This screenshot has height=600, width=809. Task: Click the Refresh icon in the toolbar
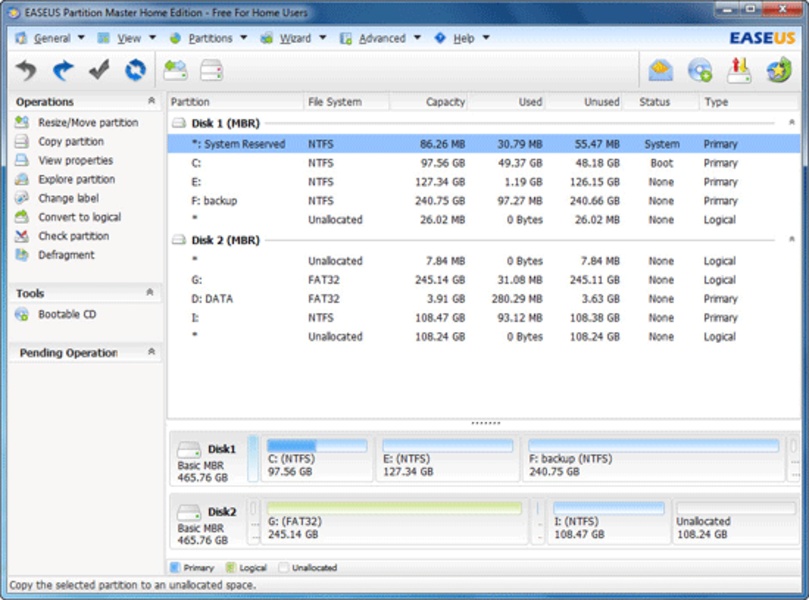coord(135,70)
